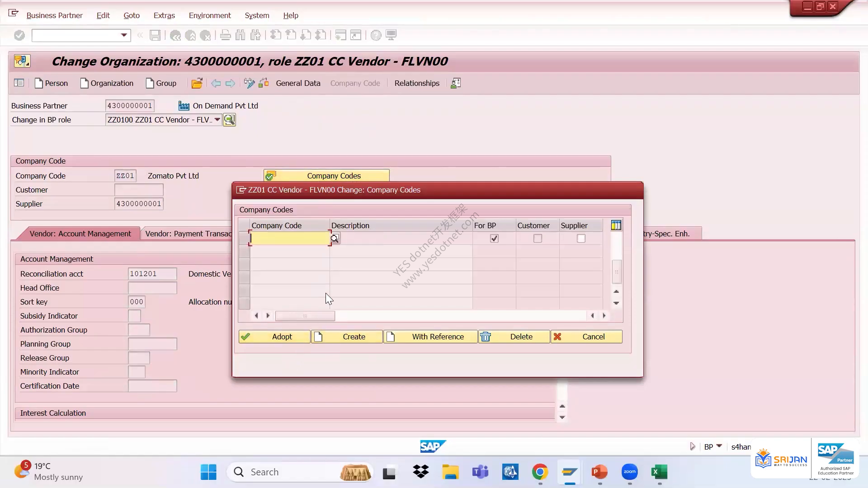Viewport: 868px width, 488px height.
Task: Expand the Change in BP role dropdown
Action: tap(217, 120)
